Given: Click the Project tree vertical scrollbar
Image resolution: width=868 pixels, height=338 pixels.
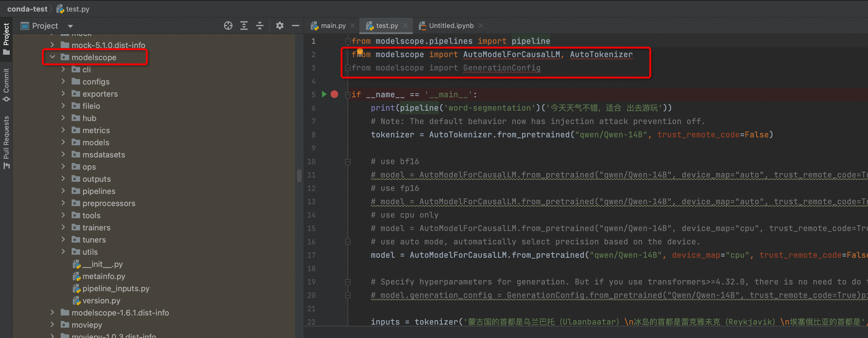Looking at the screenshot, I should (x=299, y=175).
